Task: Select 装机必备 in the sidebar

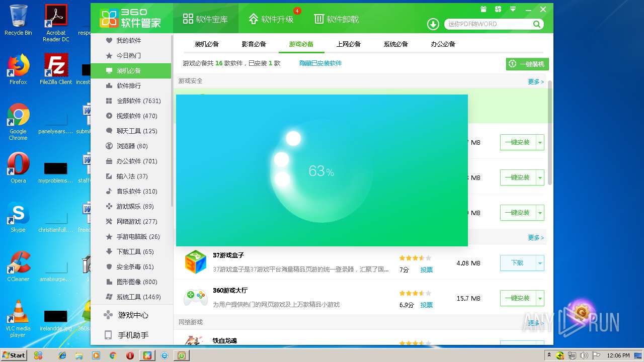Action: point(131,70)
